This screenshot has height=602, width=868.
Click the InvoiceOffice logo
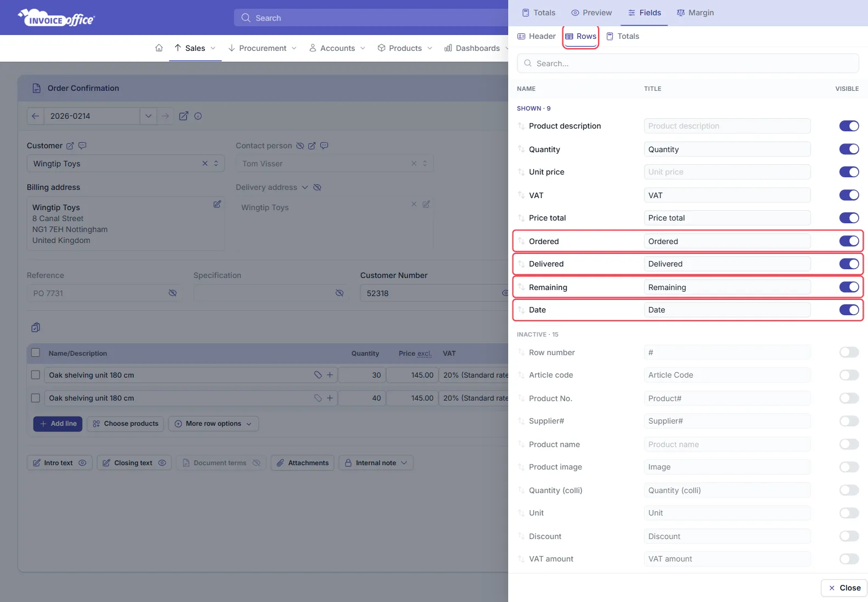pos(56,18)
